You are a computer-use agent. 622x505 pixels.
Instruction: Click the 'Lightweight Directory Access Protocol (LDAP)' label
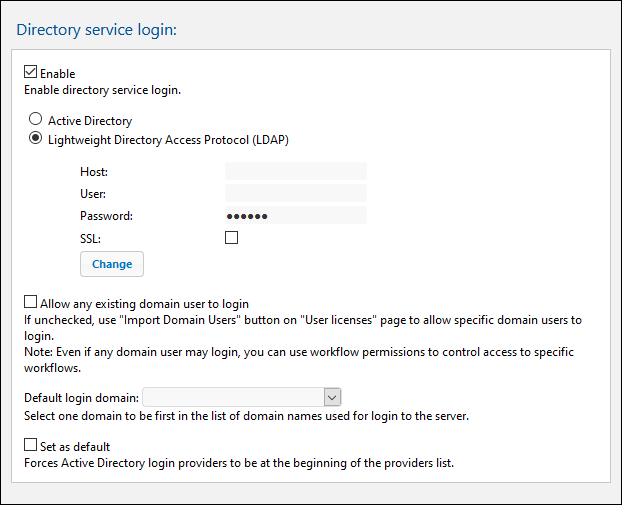click(168, 139)
